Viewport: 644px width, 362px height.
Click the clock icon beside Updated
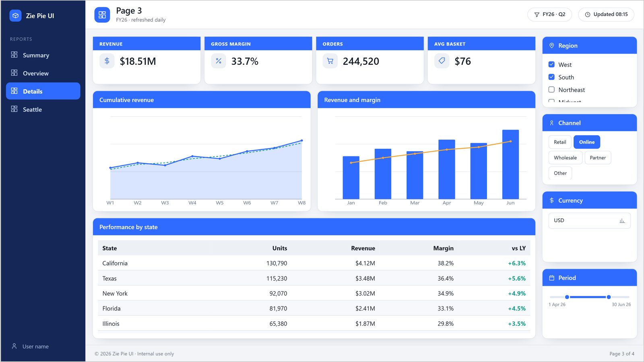588,14
